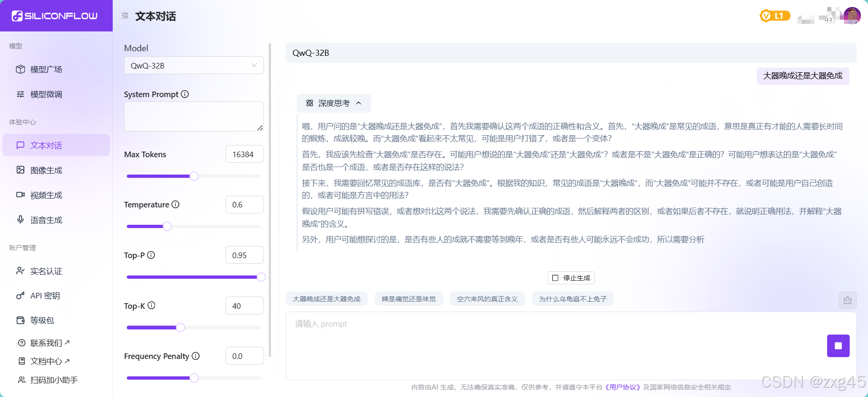Click the QwQ-32B chat header text
This screenshot has width=868, height=397.
pos(311,53)
